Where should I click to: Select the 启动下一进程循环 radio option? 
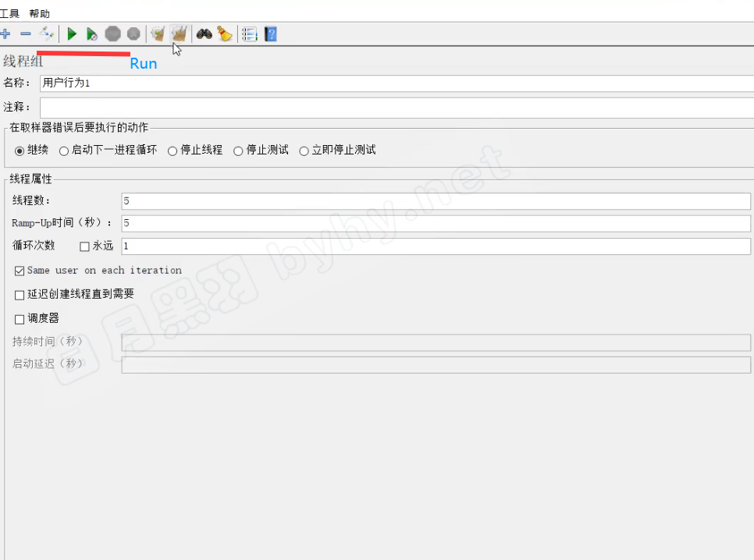[x=63, y=151]
